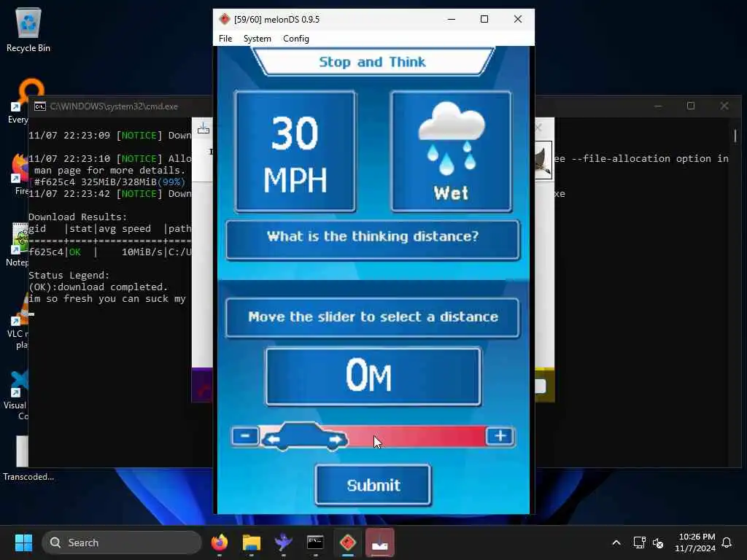The image size is (747, 560).
Task: Click '(OK):download completed.' line in cmd
Action: [98, 287]
